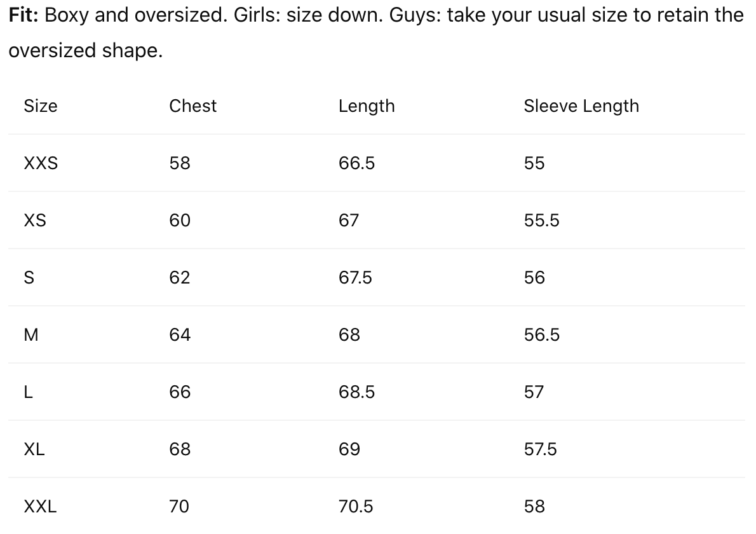The image size is (756, 534).
Task: Click the sleeve length value 57.5 for XL
Action: 540,449
